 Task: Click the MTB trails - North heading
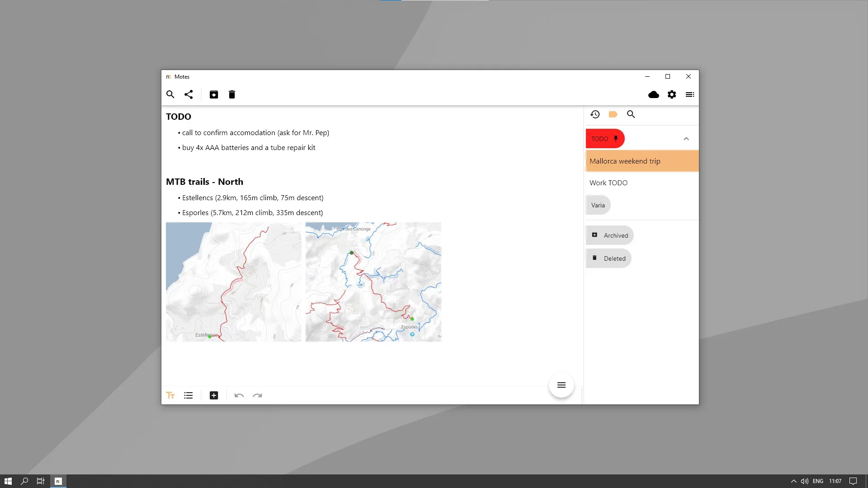pos(204,182)
